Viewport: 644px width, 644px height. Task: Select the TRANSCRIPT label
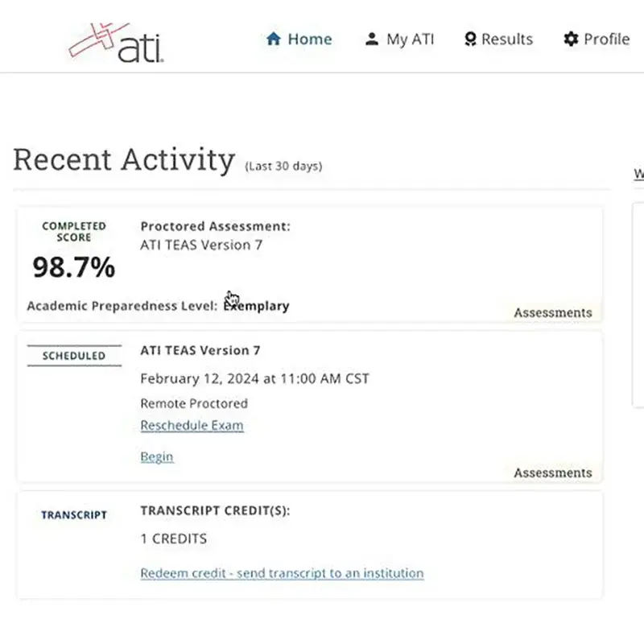(x=74, y=515)
